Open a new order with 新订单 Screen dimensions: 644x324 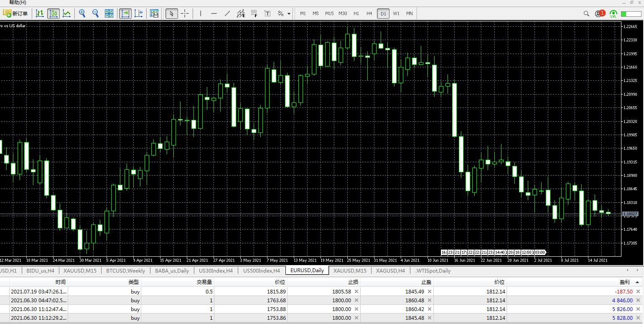pyautogui.click(x=15, y=13)
